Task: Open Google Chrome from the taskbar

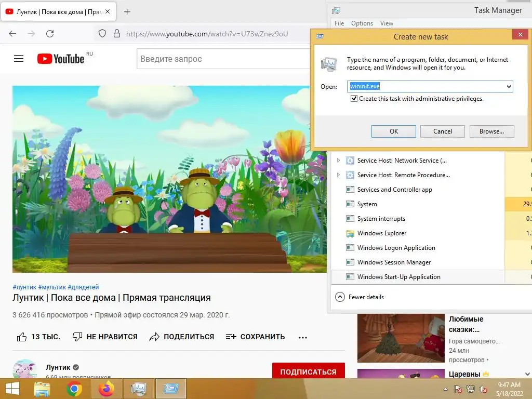Action: [x=74, y=389]
